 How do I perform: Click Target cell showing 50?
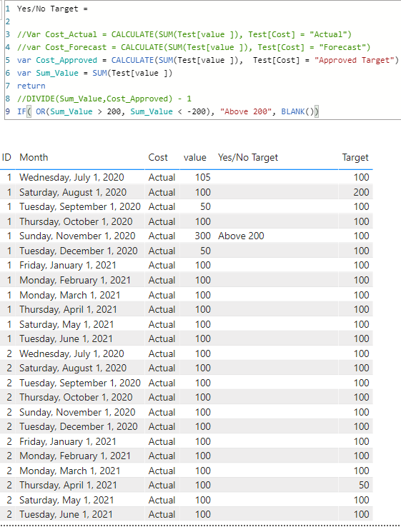[364, 485]
